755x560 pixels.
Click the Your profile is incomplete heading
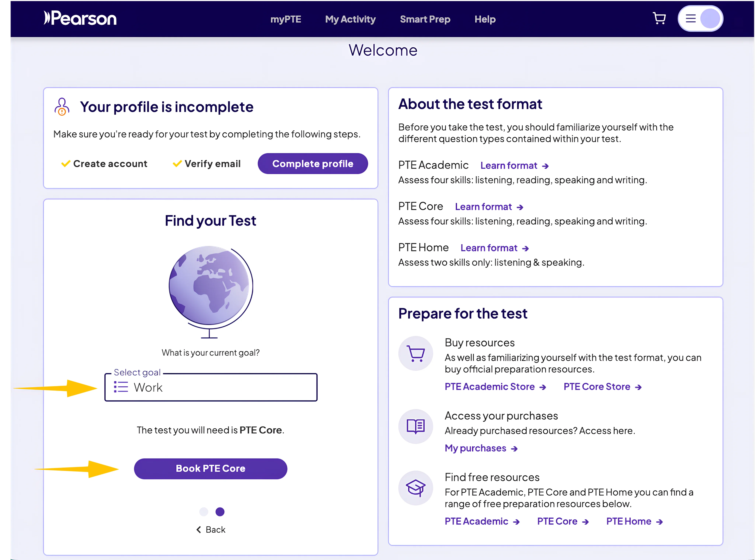[166, 107]
